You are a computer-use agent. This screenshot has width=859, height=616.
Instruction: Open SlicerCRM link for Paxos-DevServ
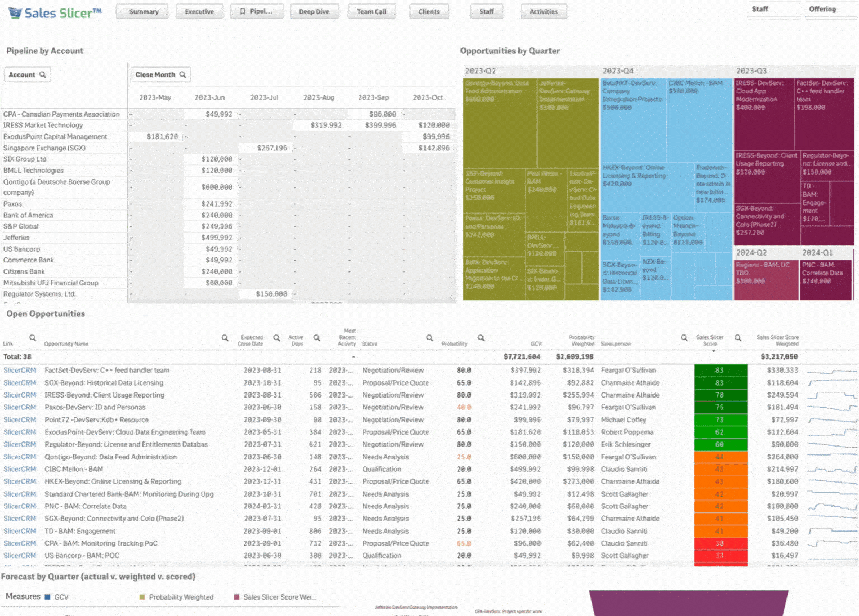point(20,407)
